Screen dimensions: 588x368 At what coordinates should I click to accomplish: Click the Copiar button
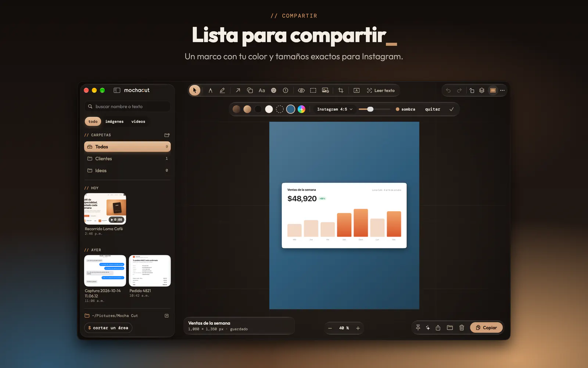[486, 328]
